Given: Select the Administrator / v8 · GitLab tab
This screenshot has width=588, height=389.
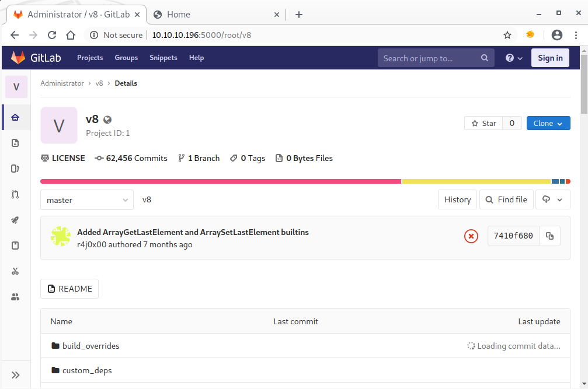Looking at the screenshot, I should [x=76, y=15].
